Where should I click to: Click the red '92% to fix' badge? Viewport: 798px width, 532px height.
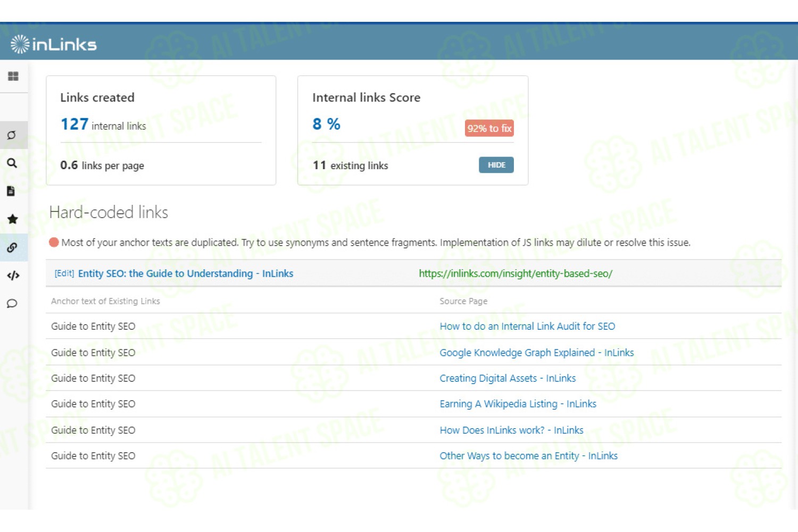coord(489,128)
